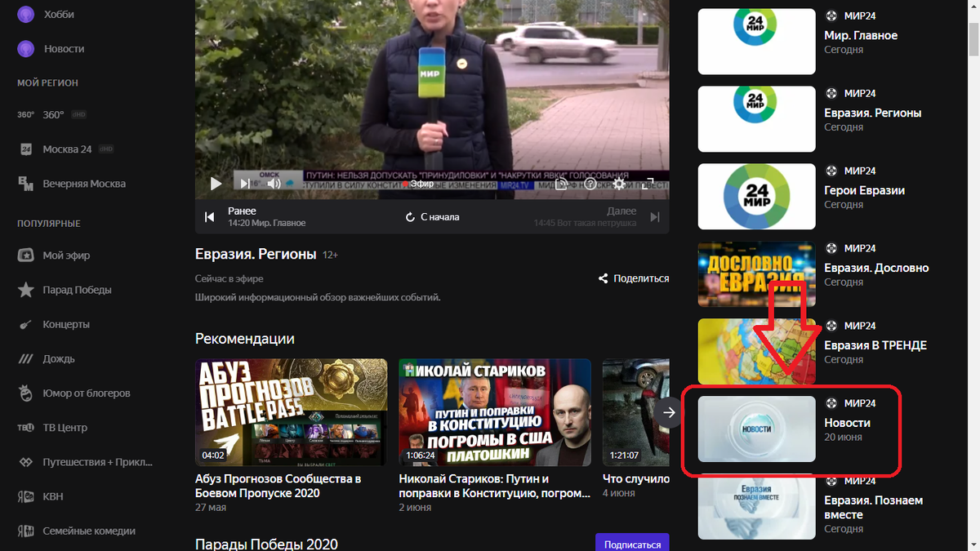Open Мой эфир section
This screenshot has width=980, height=551.
pyautogui.click(x=66, y=256)
